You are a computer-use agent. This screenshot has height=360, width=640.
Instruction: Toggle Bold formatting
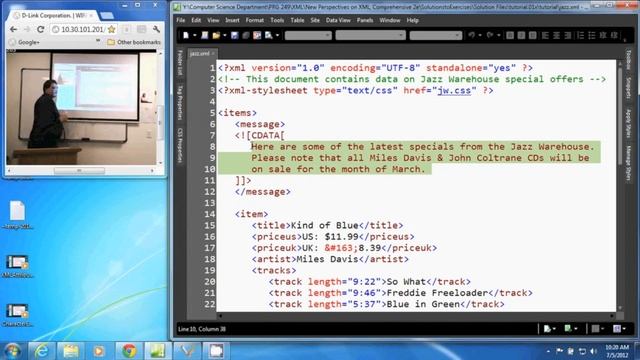tap(510, 36)
